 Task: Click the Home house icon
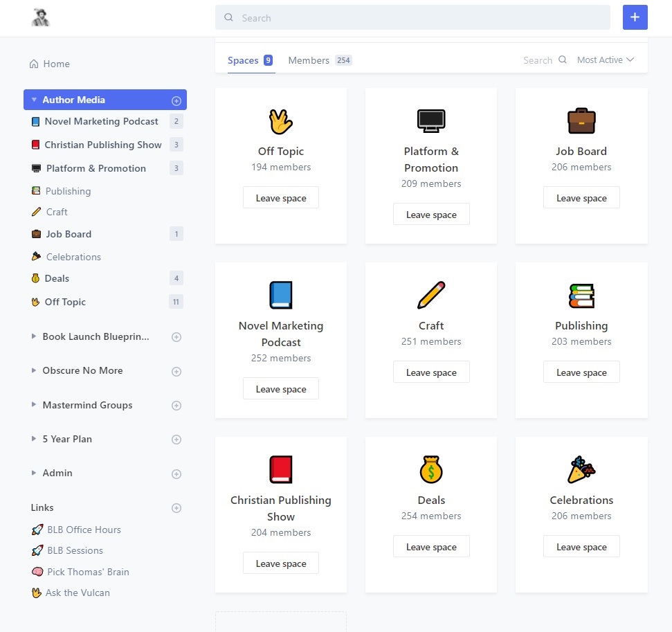point(34,64)
